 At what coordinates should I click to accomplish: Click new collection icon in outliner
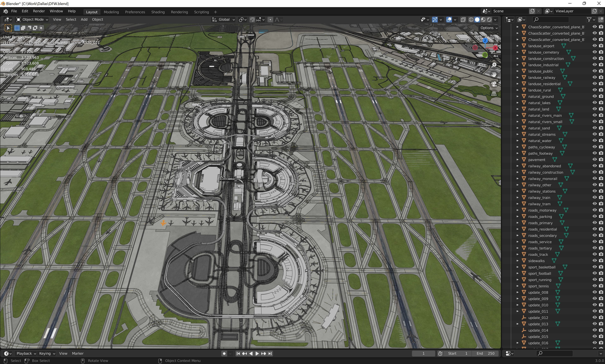tap(601, 20)
